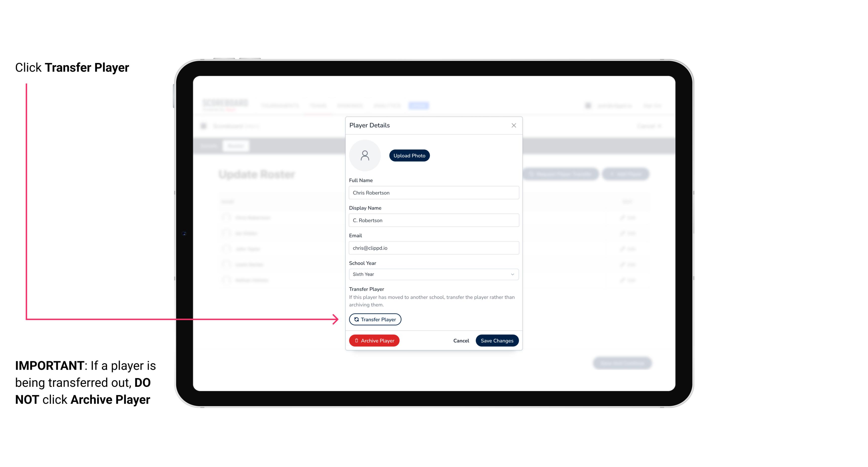Click the Upload Photo button icon
Image resolution: width=868 pixels, height=467 pixels.
tap(409, 155)
